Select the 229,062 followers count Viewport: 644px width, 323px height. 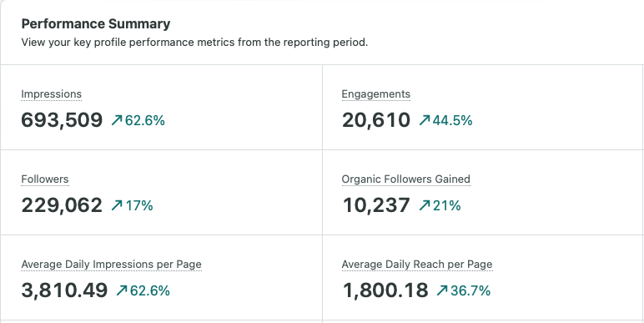[x=62, y=205]
